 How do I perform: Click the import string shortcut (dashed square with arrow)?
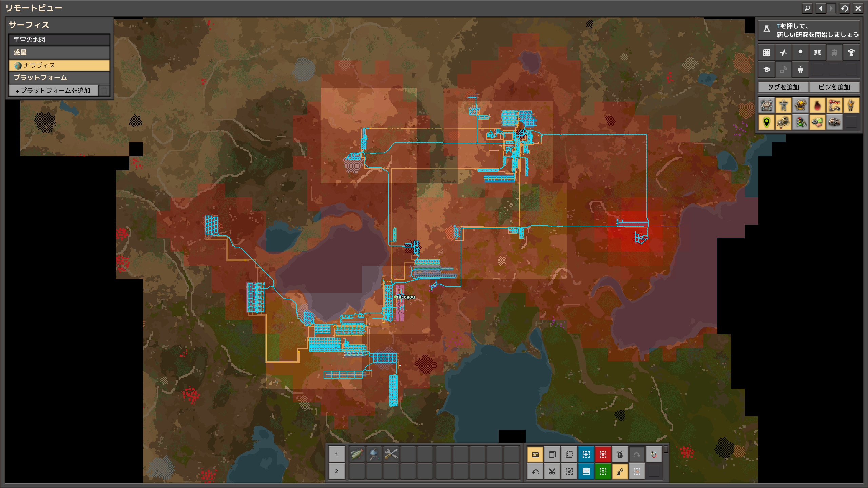coord(569,471)
